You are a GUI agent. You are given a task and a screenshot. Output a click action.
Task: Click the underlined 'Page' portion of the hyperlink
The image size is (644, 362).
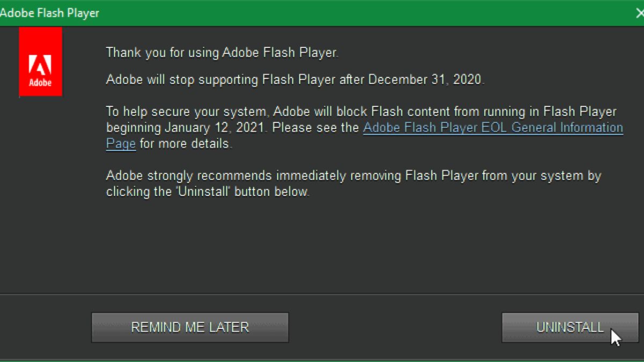[120, 143]
